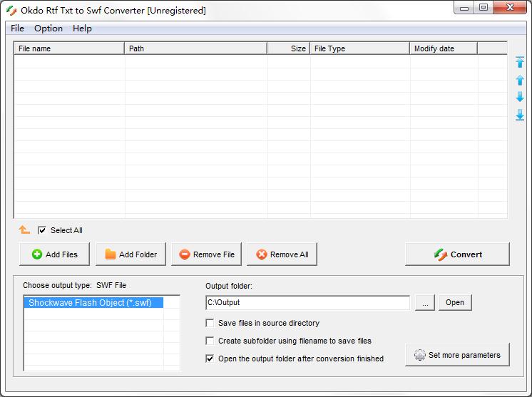
Task: Move selected file to bottom of list
Action: [x=520, y=114]
